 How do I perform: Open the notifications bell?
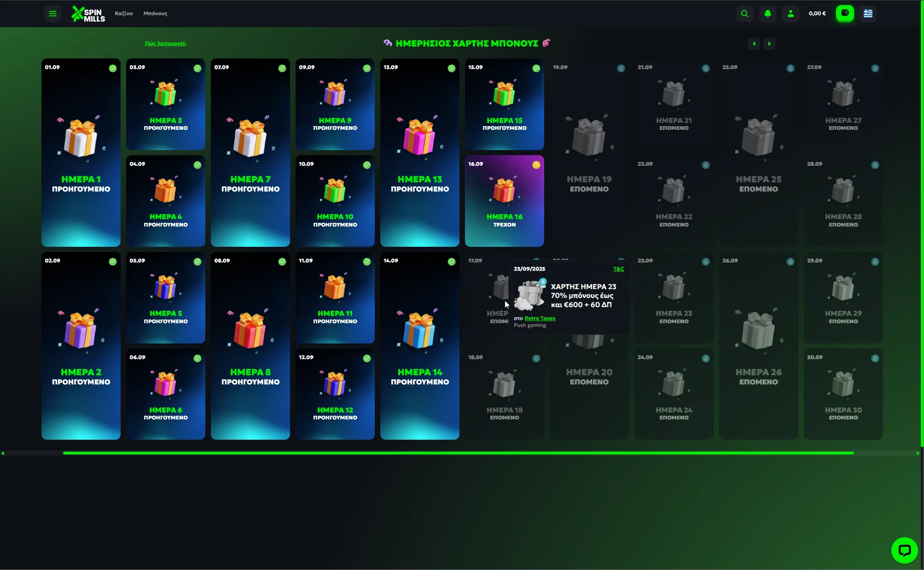767,13
